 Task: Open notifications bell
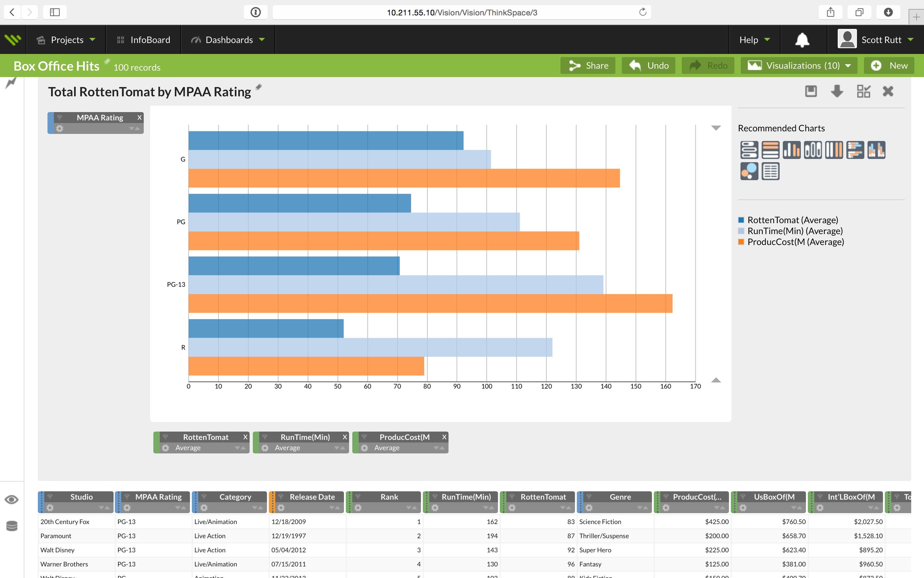[x=802, y=39]
